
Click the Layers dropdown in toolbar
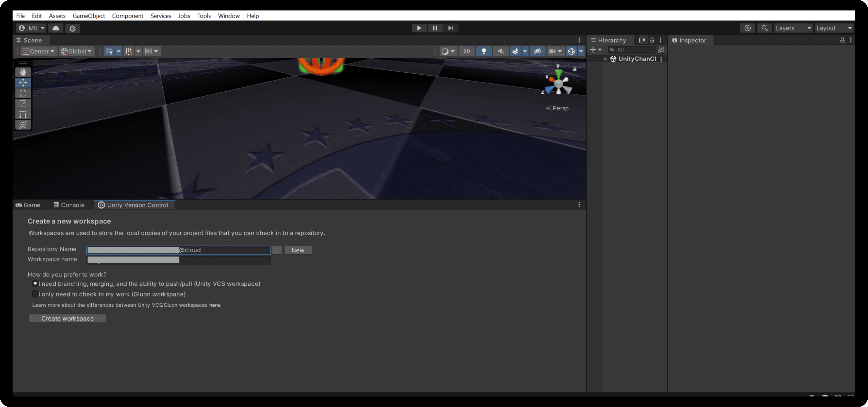pos(792,28)
